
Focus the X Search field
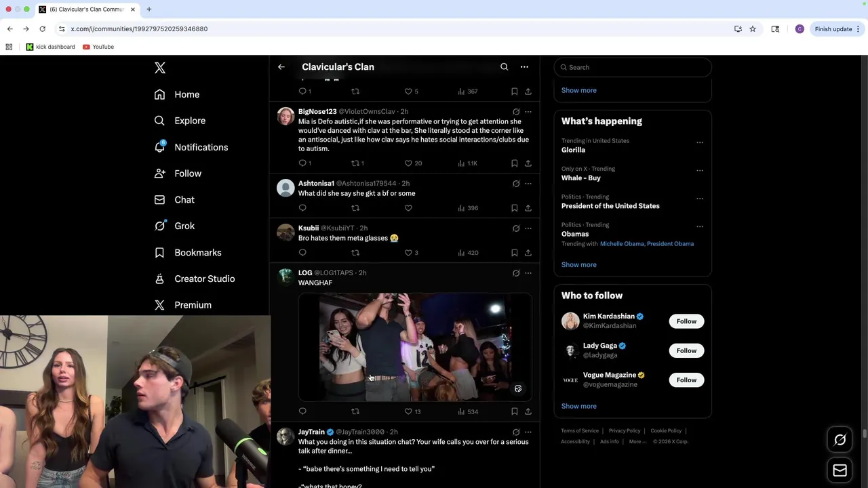coord(633,67)
